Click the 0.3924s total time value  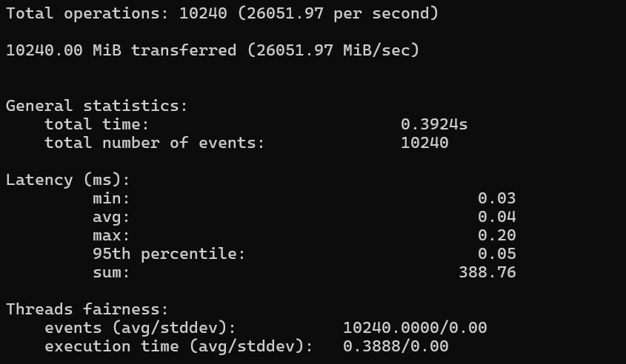pos(434,124)
